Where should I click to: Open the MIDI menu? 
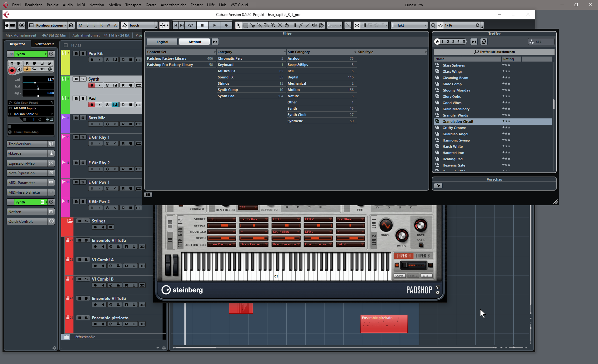click(x=81, y=5)
